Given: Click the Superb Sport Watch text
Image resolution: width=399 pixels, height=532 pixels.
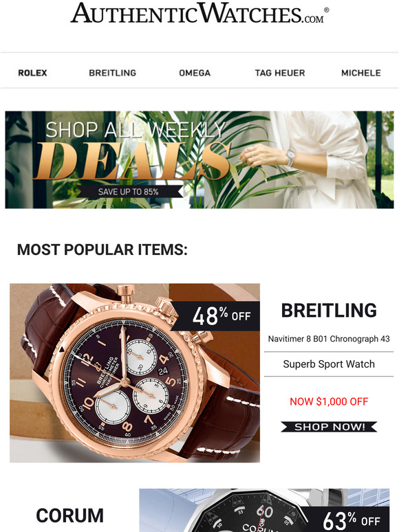Looking at the screenshot, I should click(x=329, y=364).
